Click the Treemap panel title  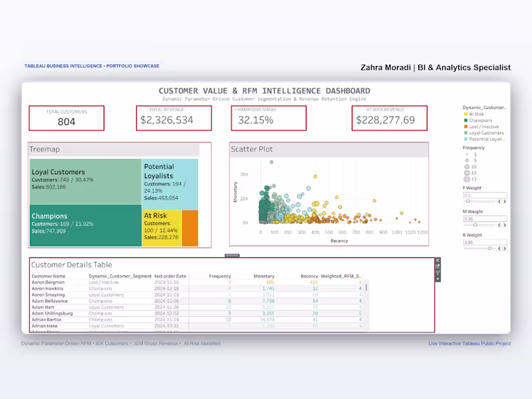(45, 149)
